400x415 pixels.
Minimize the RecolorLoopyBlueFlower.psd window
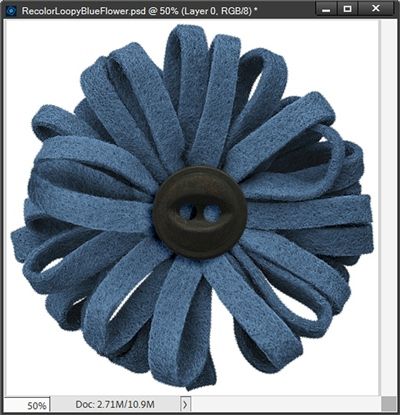(x=326, y=10)
